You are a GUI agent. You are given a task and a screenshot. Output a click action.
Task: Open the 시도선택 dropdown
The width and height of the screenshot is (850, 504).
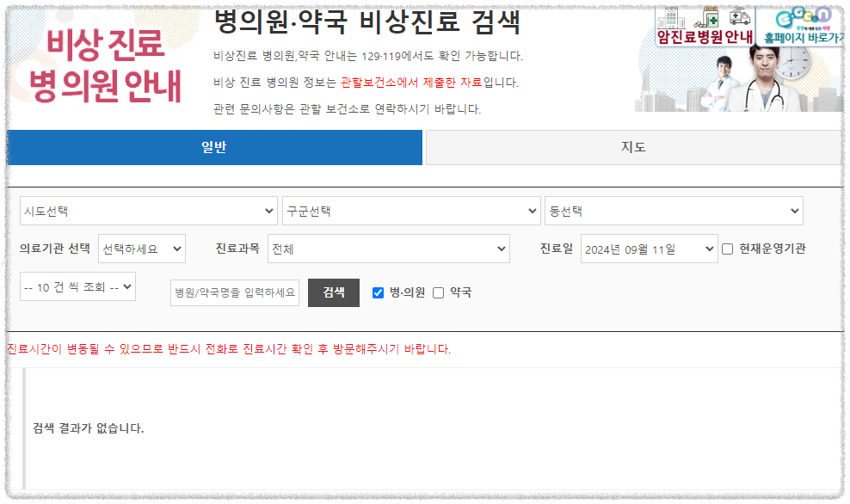click(148, 210)
